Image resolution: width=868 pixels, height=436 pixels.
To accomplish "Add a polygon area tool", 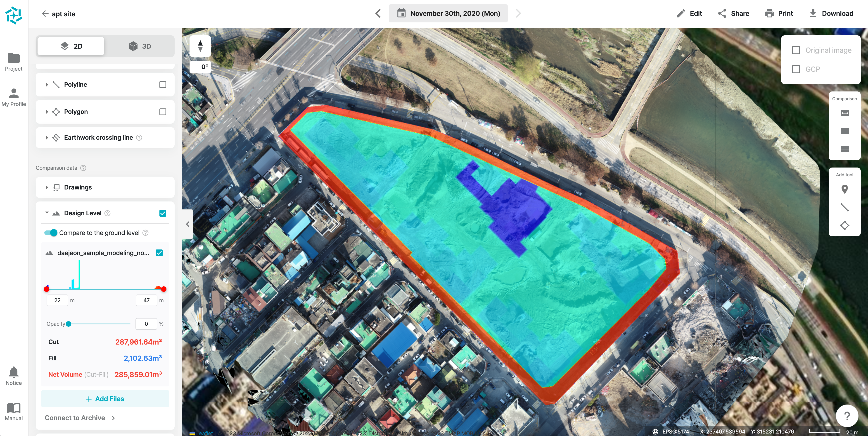I will click(844, 225).
